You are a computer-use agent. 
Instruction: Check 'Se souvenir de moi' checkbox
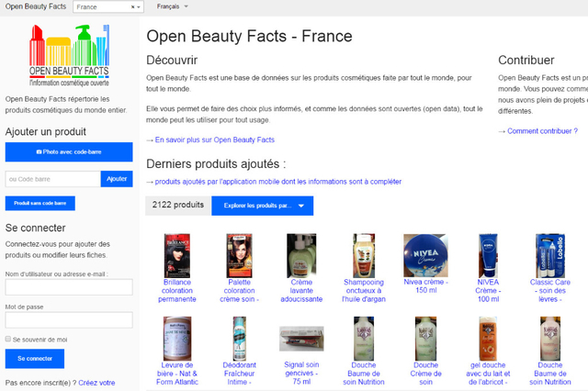coord(8,339)
